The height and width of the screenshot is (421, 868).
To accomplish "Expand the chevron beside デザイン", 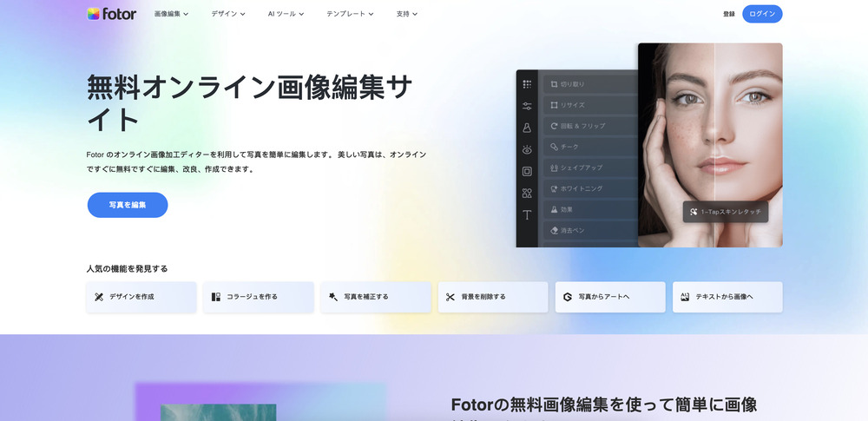I will point(242,15).
